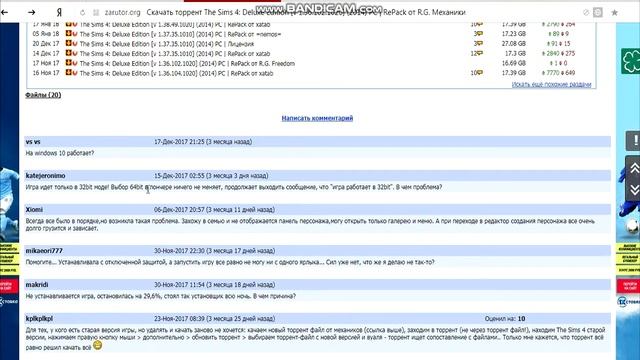Click the red button on the right banner
This screenshot has height=360, width=640.
(629, 286)
